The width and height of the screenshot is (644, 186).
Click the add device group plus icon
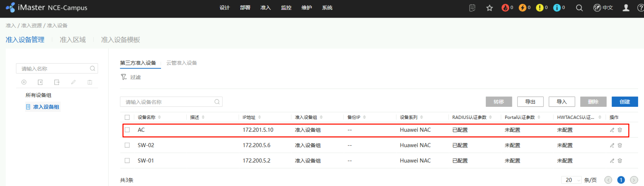click(x=24, y=82)
